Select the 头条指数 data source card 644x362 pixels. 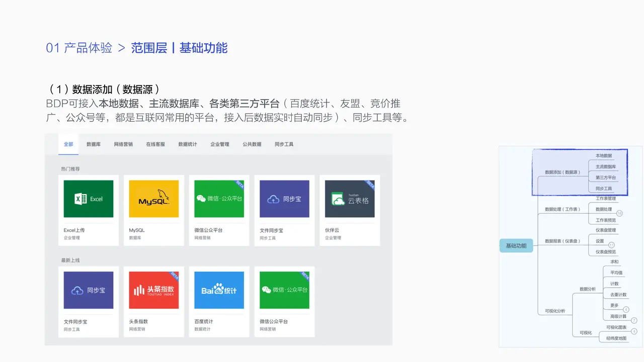[154, 302]
